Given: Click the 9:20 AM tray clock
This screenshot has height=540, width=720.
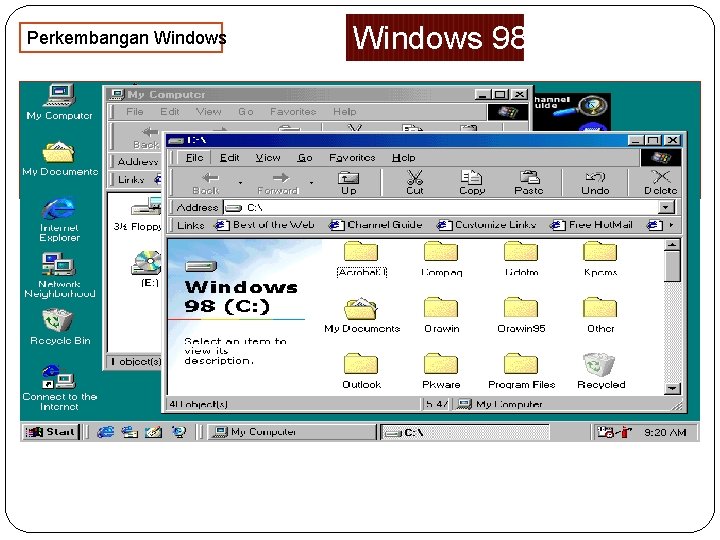Looking at the screenshot, I should (665, 432).
